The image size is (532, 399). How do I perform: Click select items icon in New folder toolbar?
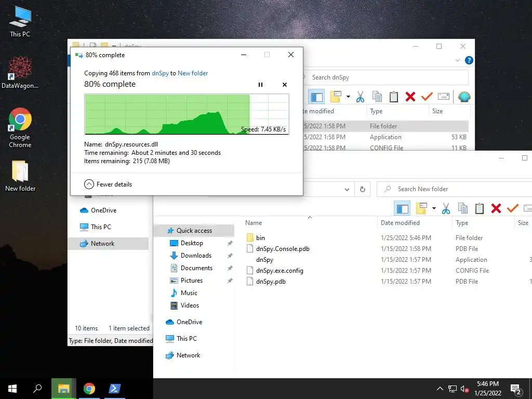click(421, 209)
